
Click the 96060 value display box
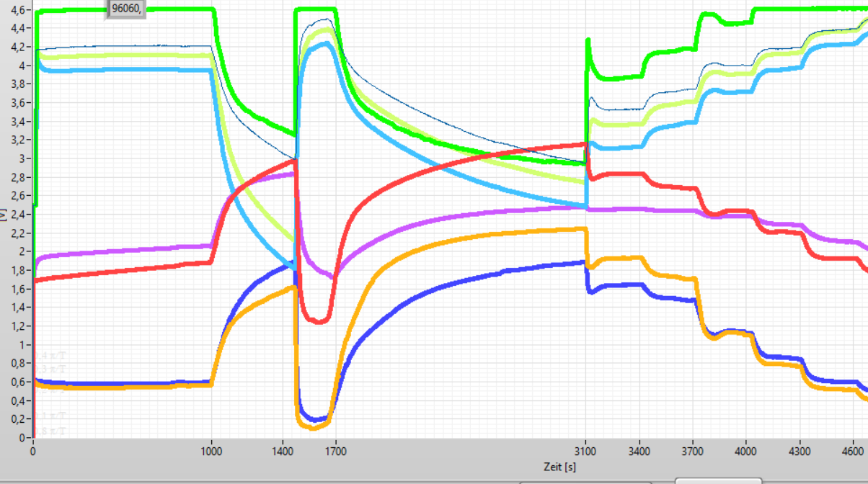127,9
